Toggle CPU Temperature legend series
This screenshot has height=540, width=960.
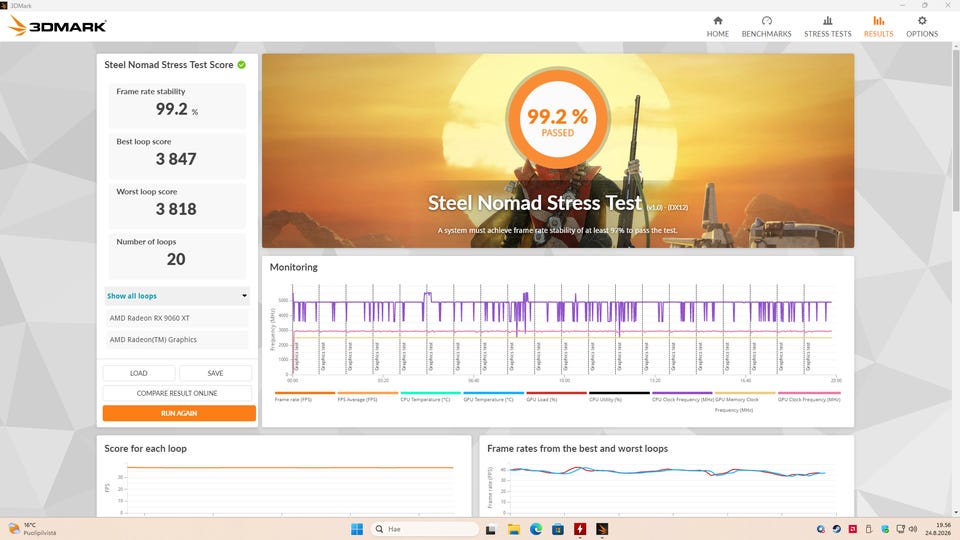point(430,397)
